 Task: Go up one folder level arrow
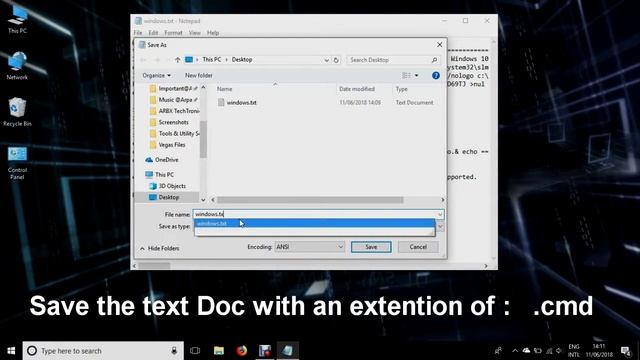[177, 60]
